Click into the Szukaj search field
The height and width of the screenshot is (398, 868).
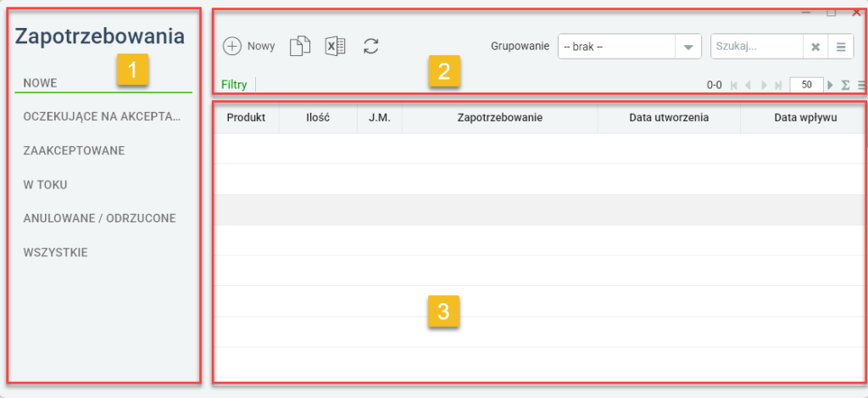[x=757, y=48]
